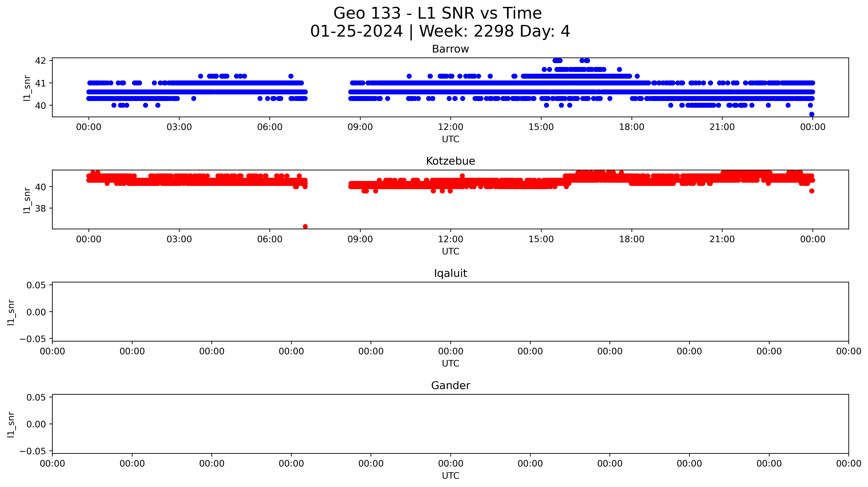Click the 38 y-tick on the Kotzebue plot

(40, 209)
